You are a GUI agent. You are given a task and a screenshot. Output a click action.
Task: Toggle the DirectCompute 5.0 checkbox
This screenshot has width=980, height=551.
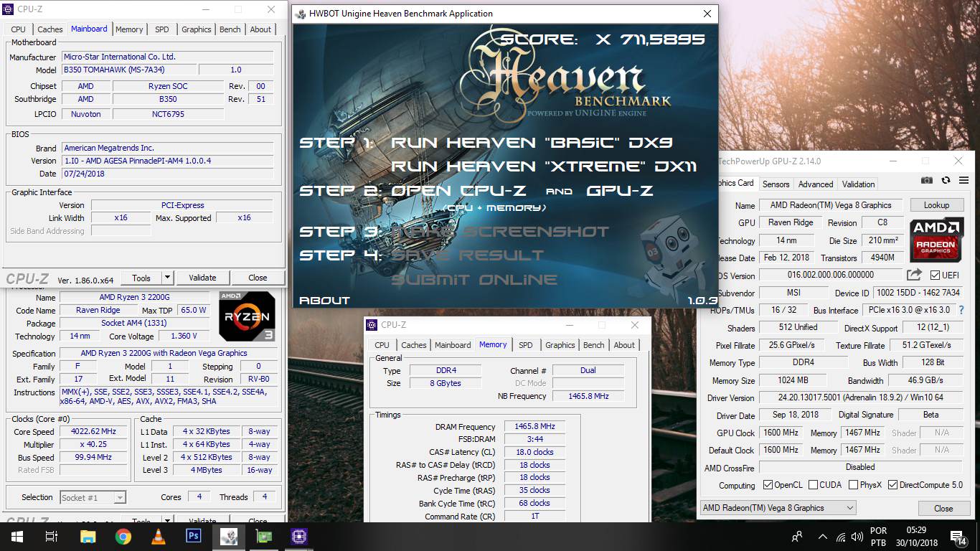pyautogui.click(x=892, y=485)
